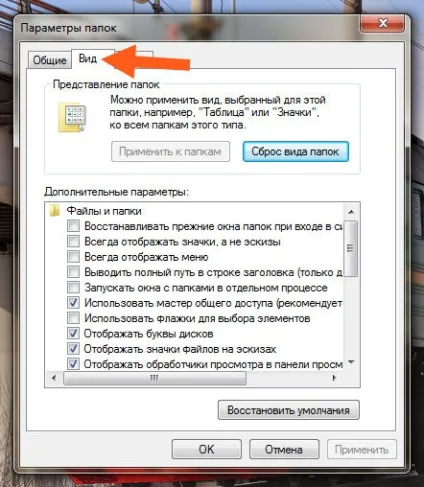Click the Отмена button
This screenshot has width=424, height=487.
[x=284, y=449]
